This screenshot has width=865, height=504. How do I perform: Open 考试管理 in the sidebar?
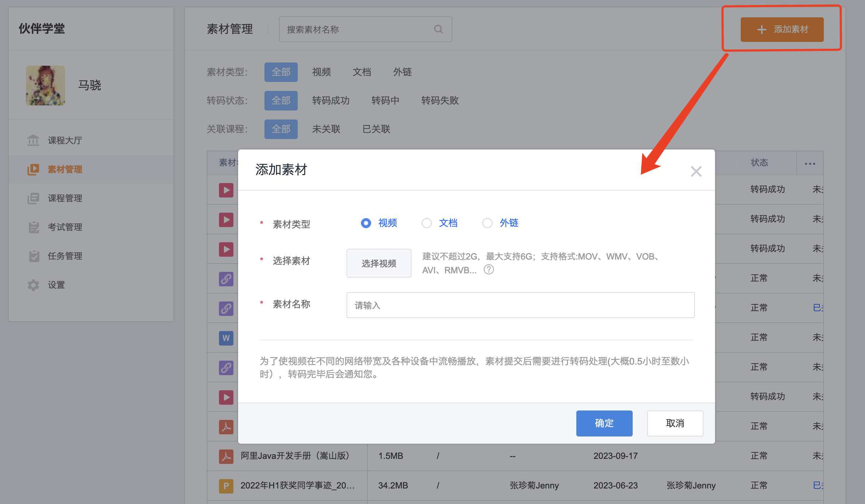(91, 227)
